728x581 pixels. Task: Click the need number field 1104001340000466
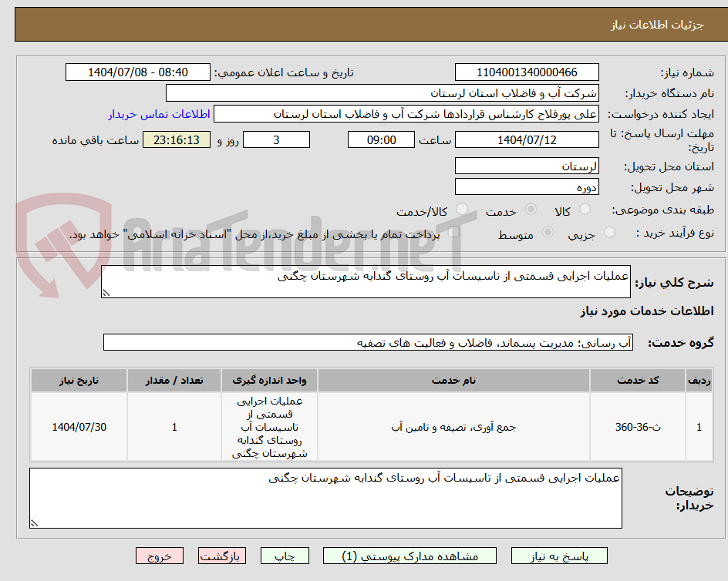point(527,72)
